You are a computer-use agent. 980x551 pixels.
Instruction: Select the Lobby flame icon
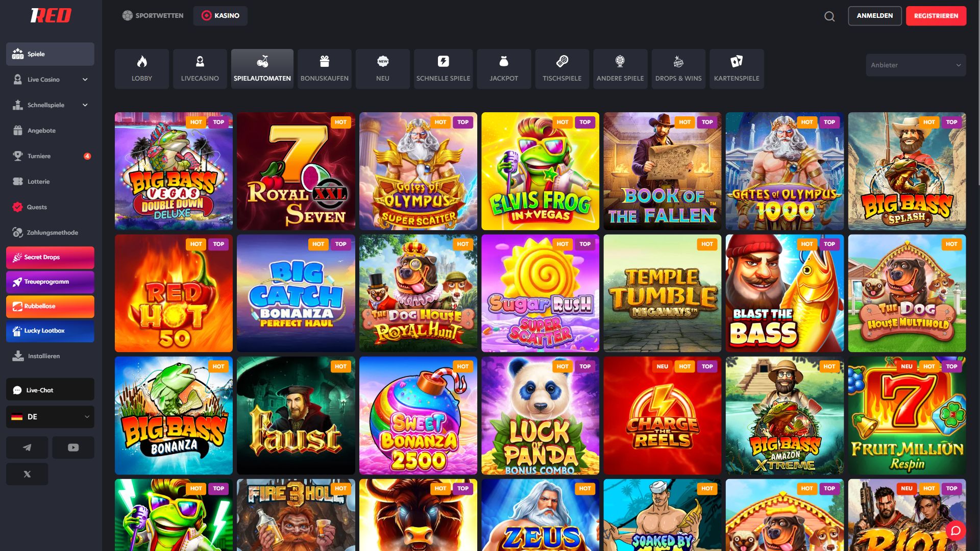142,69
